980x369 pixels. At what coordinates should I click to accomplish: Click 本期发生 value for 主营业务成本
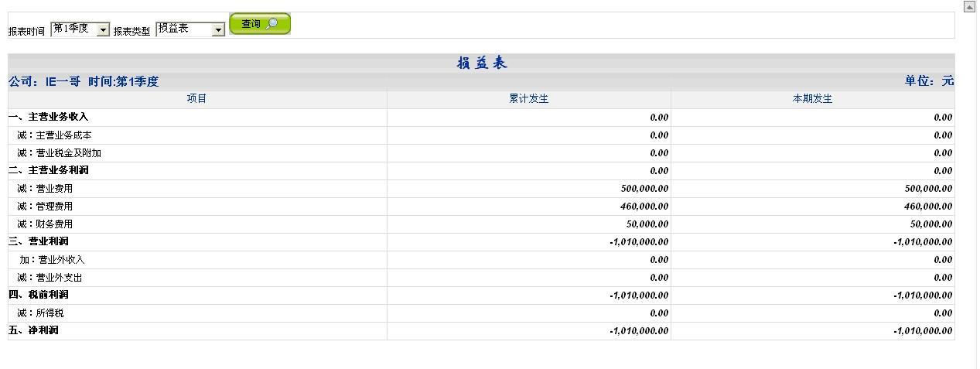point(943,135)
